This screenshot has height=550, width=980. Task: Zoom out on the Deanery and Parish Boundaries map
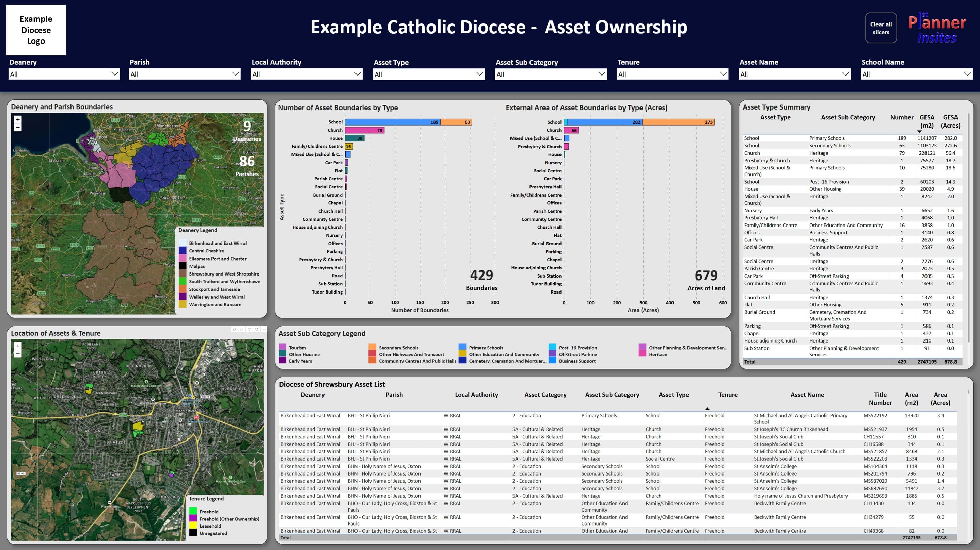(17, 128)
